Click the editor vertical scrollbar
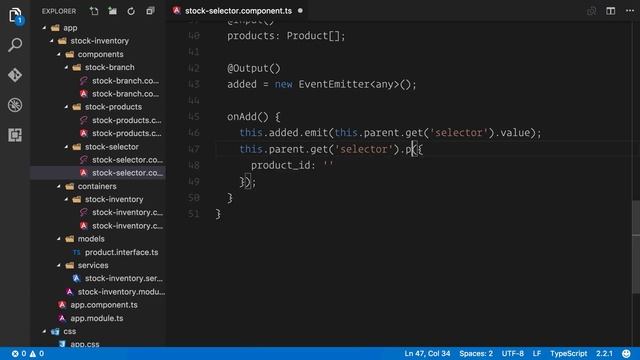The height and width of the screenshot is (360, 640). 636,247
